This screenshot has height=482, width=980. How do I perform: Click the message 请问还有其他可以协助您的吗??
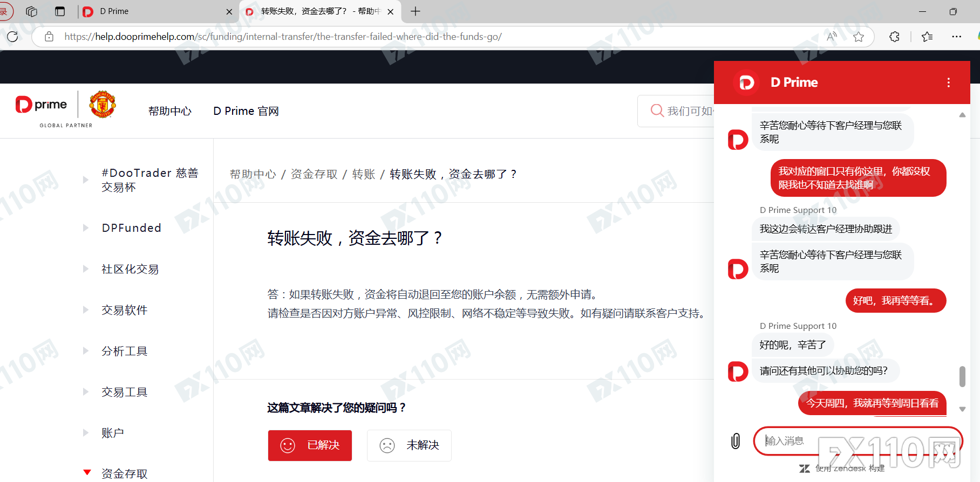tap(825, 371)
